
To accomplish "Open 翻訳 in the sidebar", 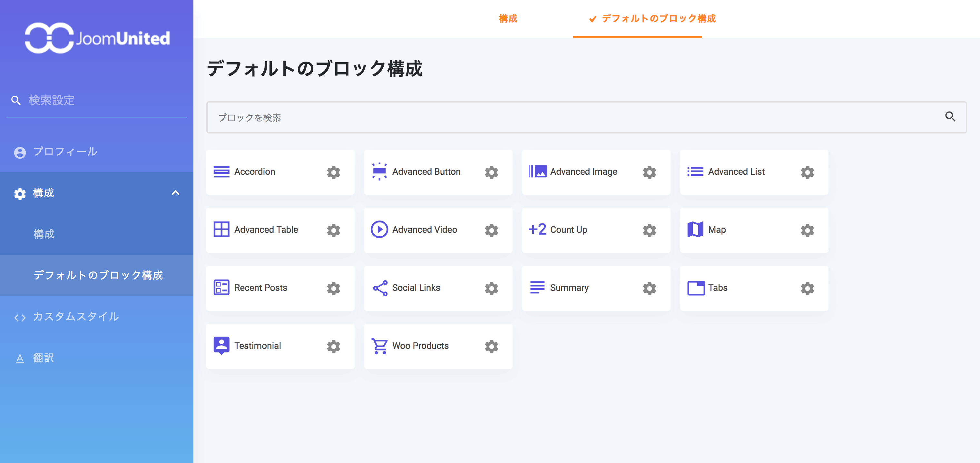I will pyautogui.click(x=97, y=358).
